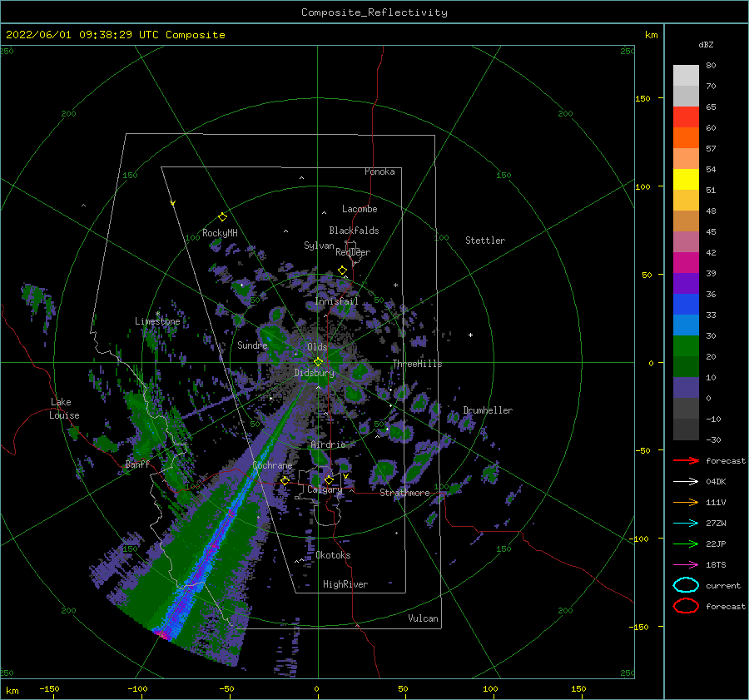Click the Innisfail label
The height and width of the screenshot is (700, 749).
click(336, 301)
